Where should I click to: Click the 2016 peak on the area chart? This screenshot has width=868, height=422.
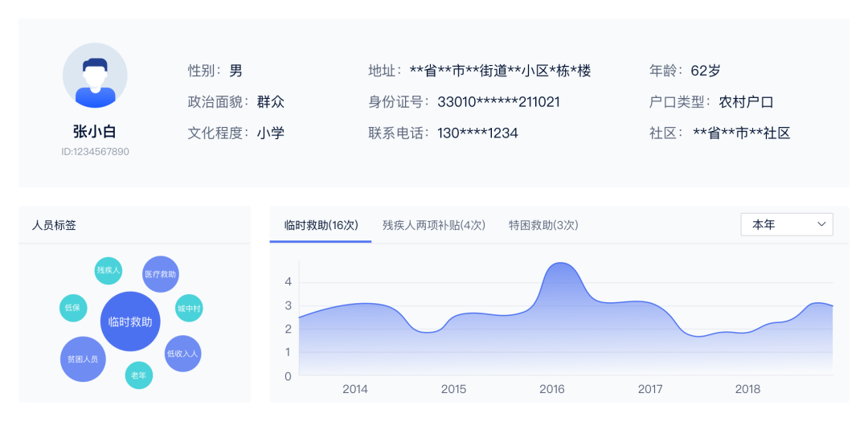(563, 265)
